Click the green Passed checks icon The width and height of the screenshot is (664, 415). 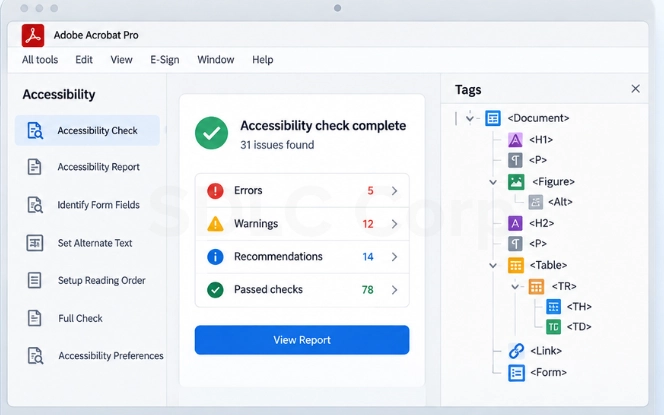(x=215, y=290)
